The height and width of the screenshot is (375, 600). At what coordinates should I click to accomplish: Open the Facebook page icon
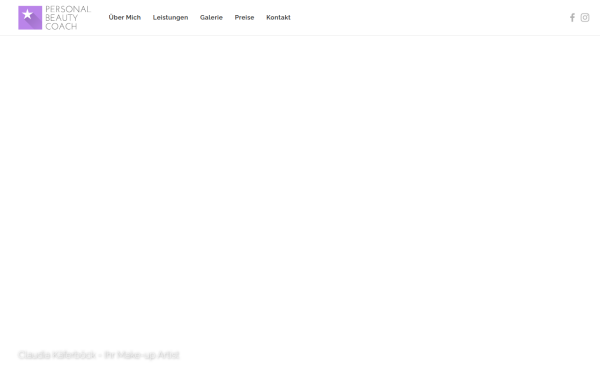(572, 18)
